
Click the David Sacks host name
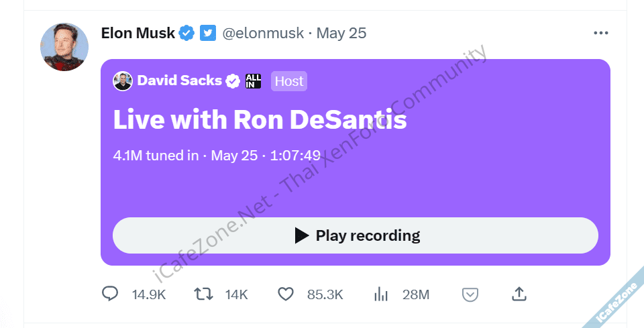[x=179, y=81]
